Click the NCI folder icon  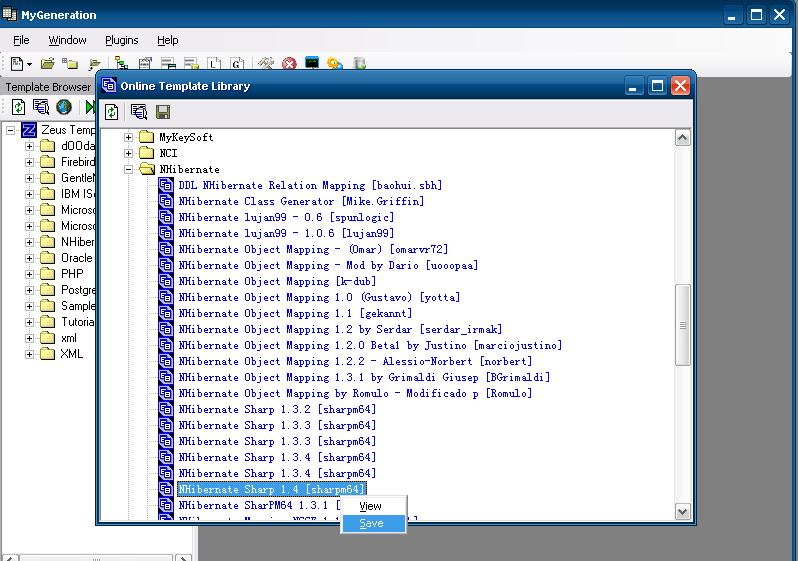click(147, 153)
